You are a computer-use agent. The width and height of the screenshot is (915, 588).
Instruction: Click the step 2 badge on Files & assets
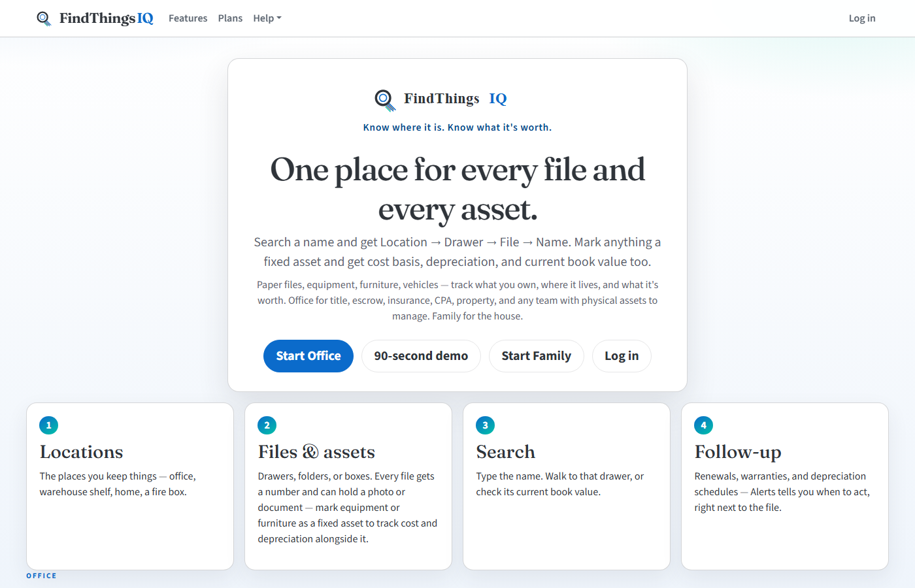(x=267, y=425)
